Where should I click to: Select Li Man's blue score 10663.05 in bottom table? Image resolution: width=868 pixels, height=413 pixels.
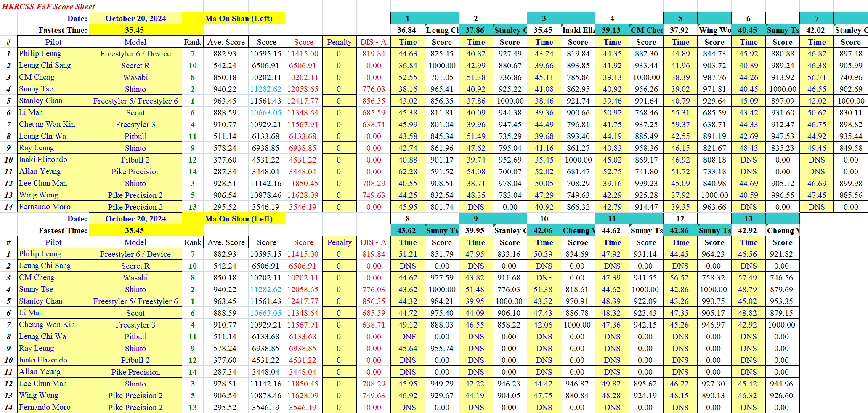(x=265, y=313)
